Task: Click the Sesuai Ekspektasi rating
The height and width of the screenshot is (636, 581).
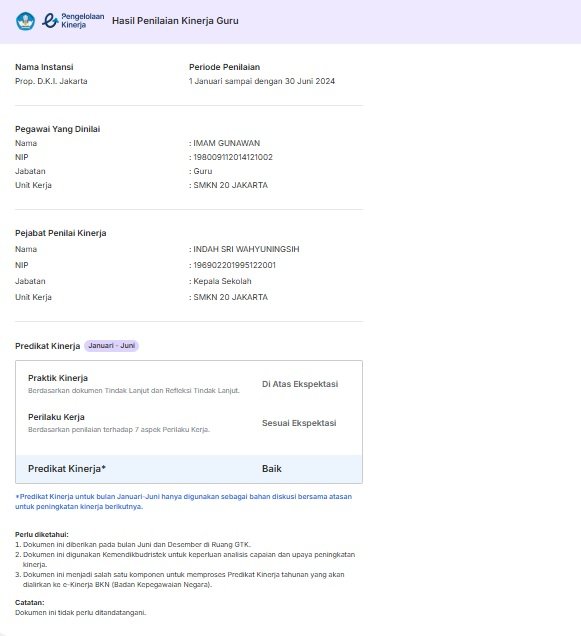Action: [x=299, y=423]
